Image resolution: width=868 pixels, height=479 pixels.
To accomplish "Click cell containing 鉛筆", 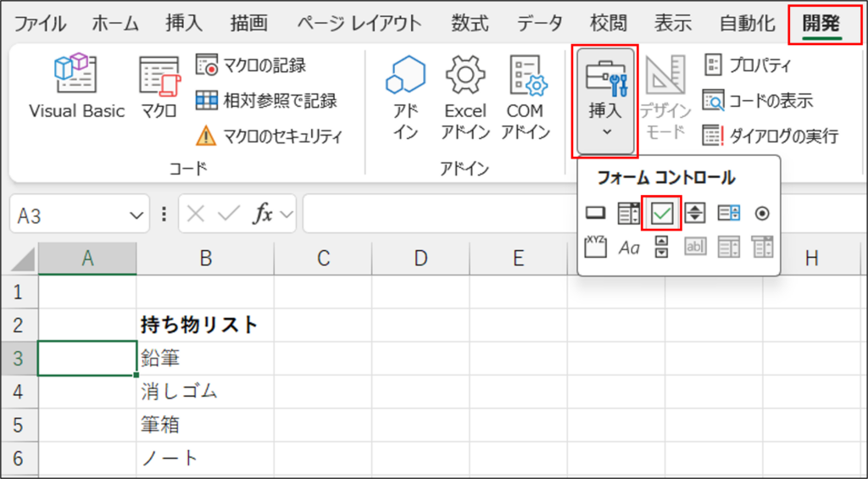I will click(x=205, y=359).
